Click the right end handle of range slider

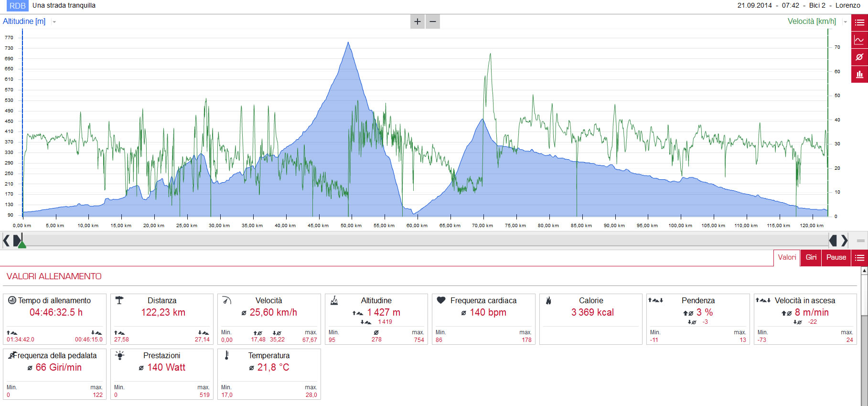(x=833, y=241)
